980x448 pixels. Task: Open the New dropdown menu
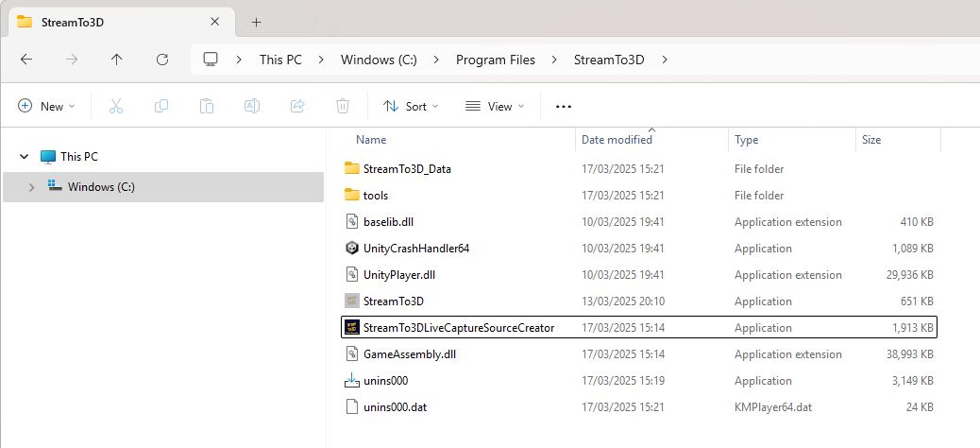pyautogui.click(x=46, y=107)
